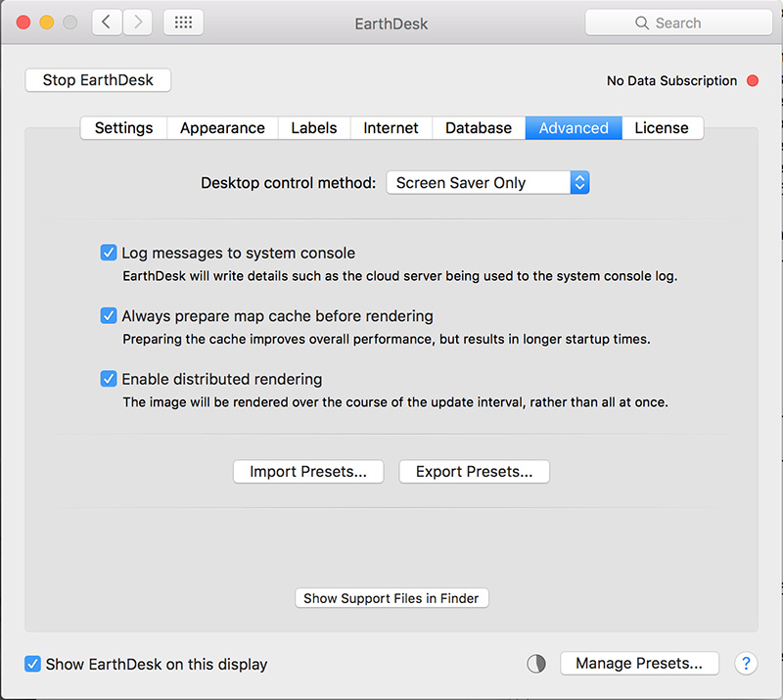Click the EarthDesk window title
Viewport: 783px width, 700px height.
tap(391, 23)
